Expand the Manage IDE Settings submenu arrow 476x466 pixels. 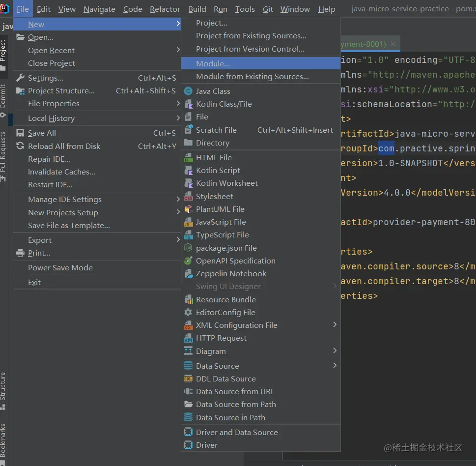pos(178,199)
